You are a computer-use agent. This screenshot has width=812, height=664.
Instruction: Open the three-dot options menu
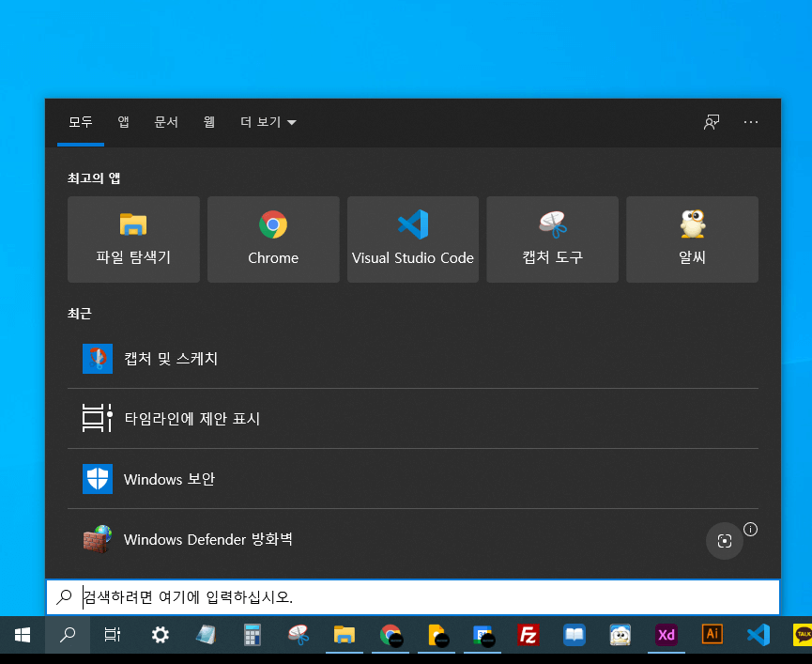coord(751,122)
